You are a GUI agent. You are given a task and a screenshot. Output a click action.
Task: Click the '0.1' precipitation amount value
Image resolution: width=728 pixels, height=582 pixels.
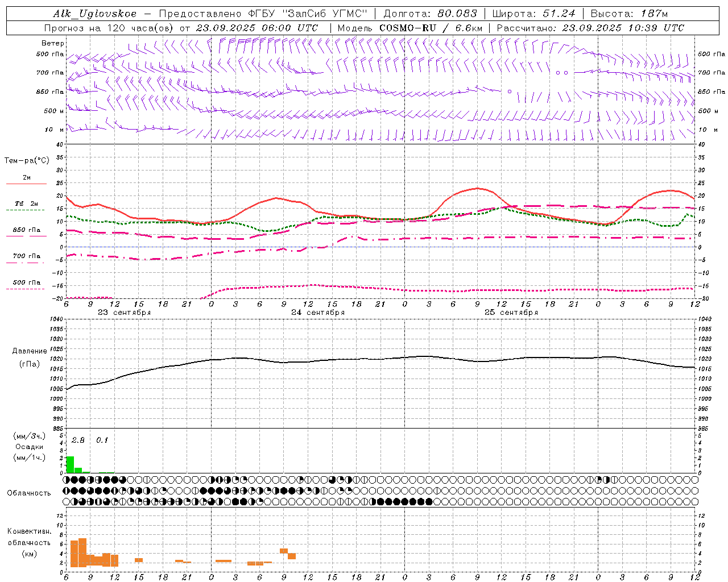102,440
